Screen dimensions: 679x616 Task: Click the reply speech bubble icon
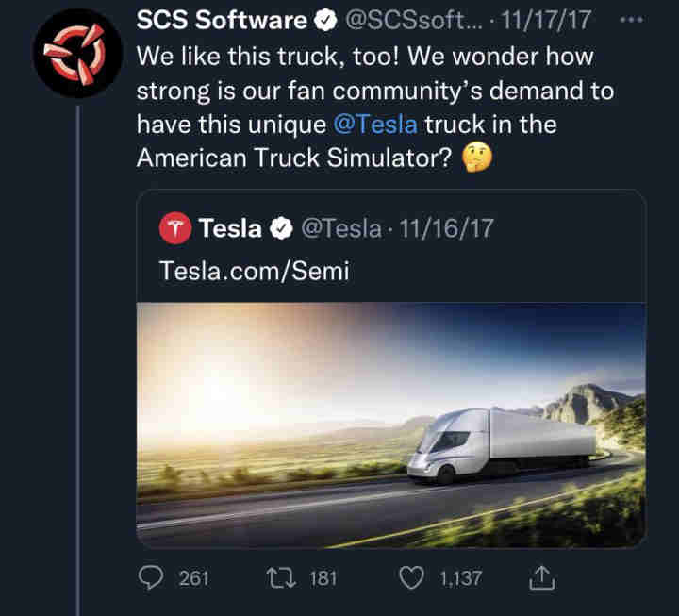click(153, 577)
